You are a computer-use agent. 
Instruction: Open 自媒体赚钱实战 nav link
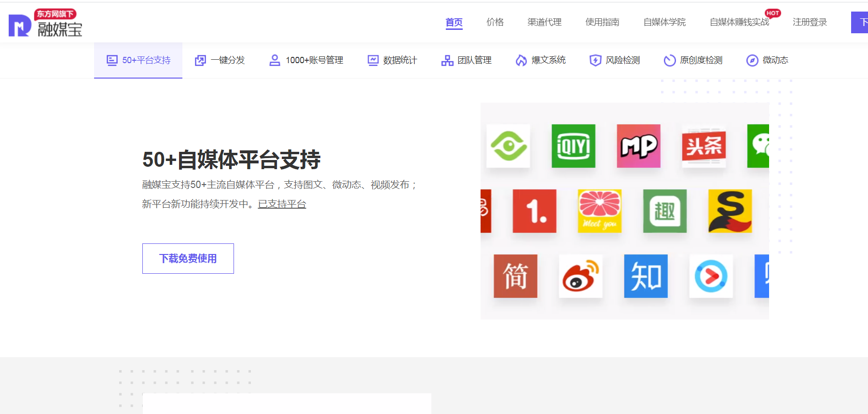739,22
